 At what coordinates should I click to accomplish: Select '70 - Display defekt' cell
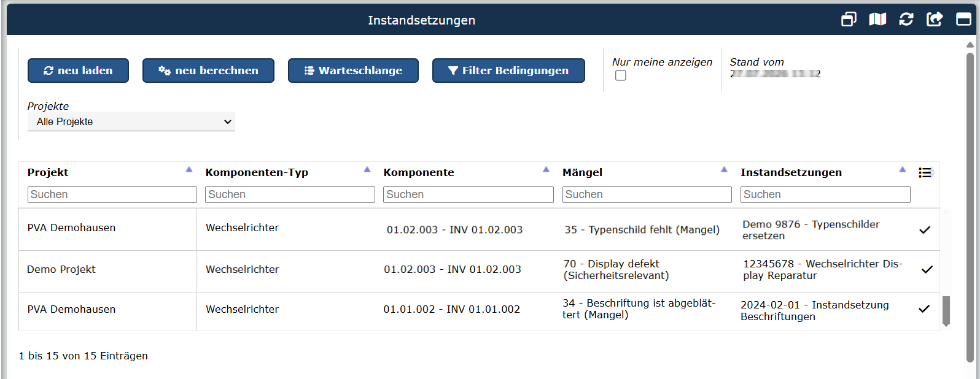coord(616,270)
